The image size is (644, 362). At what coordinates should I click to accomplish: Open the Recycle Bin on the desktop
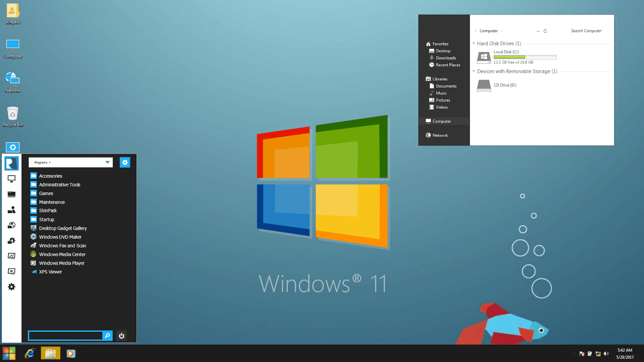[x=12, y=117]
